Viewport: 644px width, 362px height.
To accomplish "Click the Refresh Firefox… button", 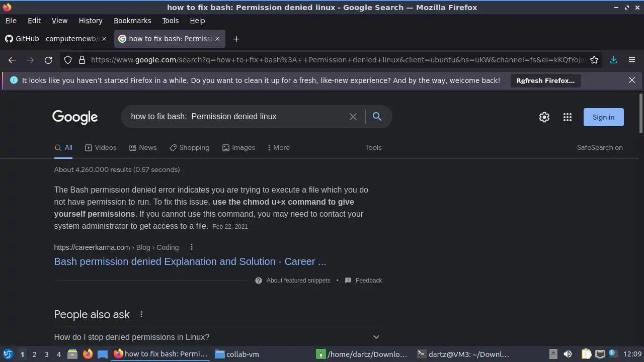I will coord(545,80).
